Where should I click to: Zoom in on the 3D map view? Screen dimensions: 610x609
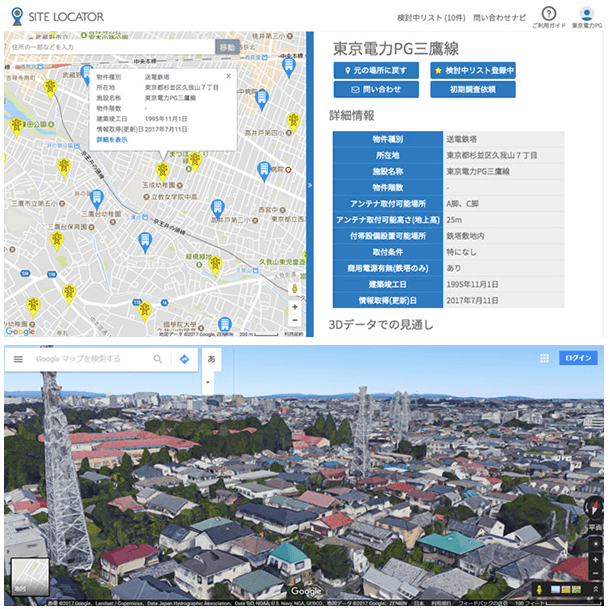(595, 560)
